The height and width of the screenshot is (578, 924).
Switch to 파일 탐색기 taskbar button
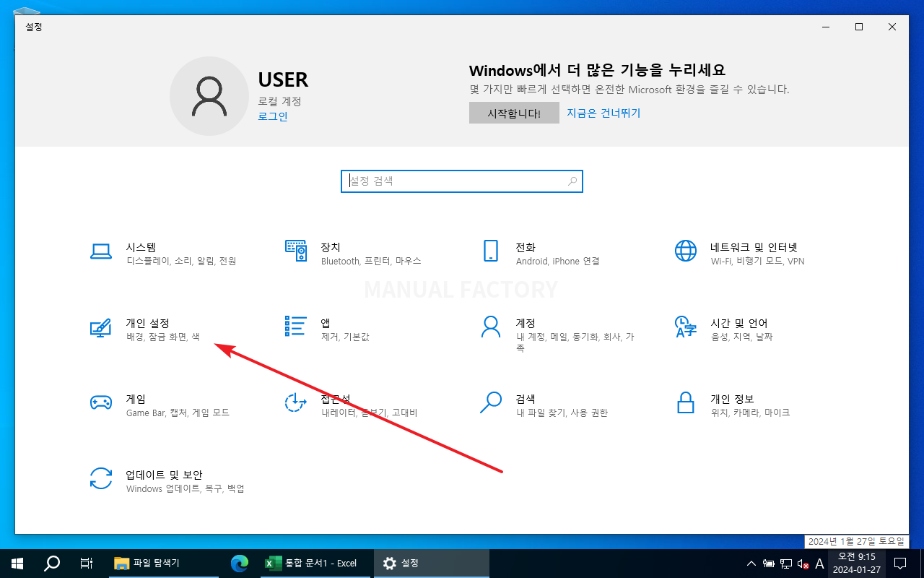[163, 563]
